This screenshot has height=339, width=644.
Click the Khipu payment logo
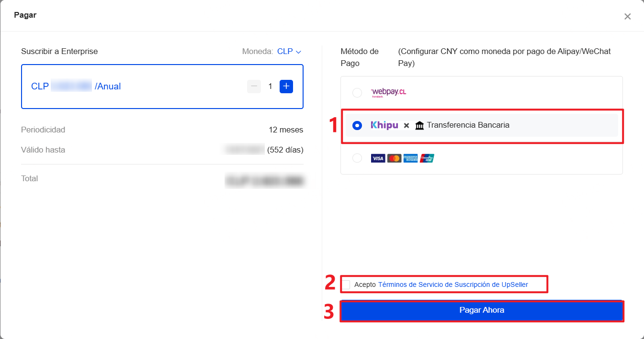[385, 125]
